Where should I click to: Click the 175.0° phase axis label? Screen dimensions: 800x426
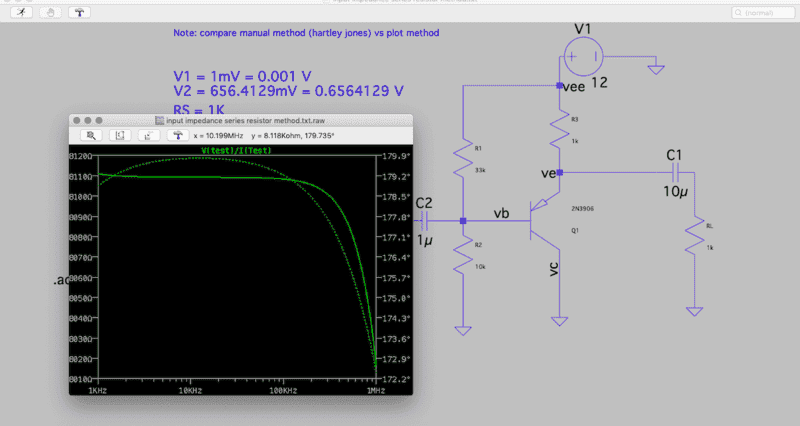396,298
